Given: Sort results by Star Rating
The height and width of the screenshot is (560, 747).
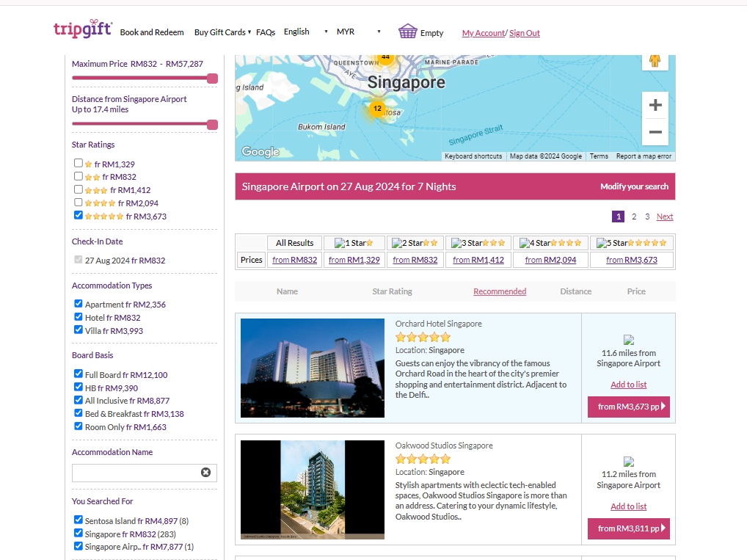Looking at the screenshot, I should pos(392,291).
